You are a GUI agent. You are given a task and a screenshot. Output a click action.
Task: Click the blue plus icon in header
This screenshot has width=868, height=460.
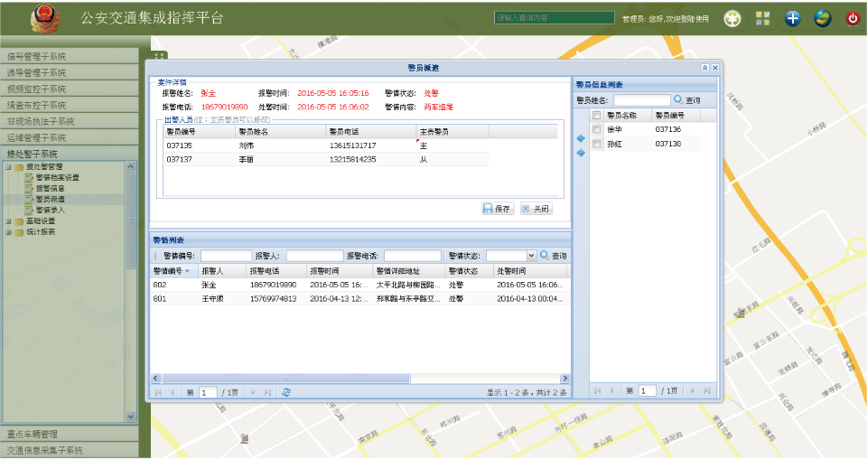(x=793, y=17)
